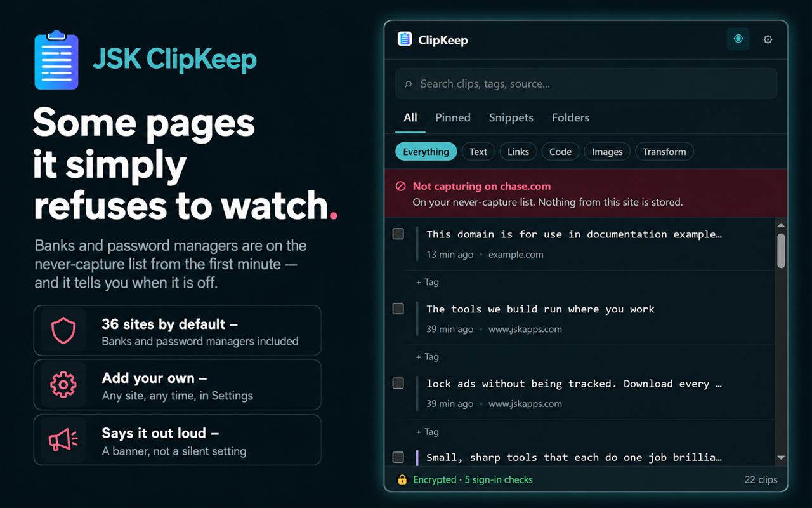Viewport: 812px width, 508px height.
Task: Click the megaphone icon beside 'Says it out loud'
Action: [63, 439]
